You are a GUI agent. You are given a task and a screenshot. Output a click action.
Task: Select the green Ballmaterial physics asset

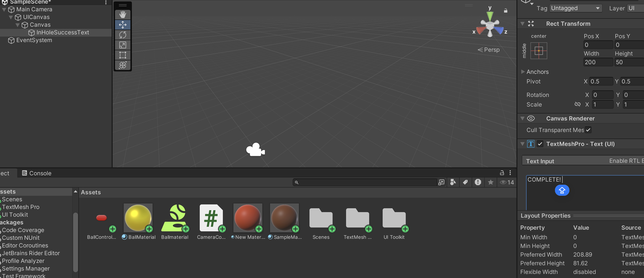pos(175,222)
